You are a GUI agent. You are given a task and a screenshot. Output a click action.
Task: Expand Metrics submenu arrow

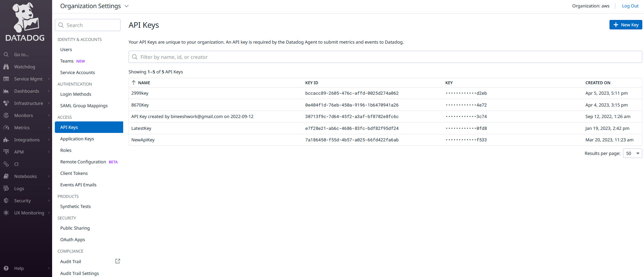49,128
